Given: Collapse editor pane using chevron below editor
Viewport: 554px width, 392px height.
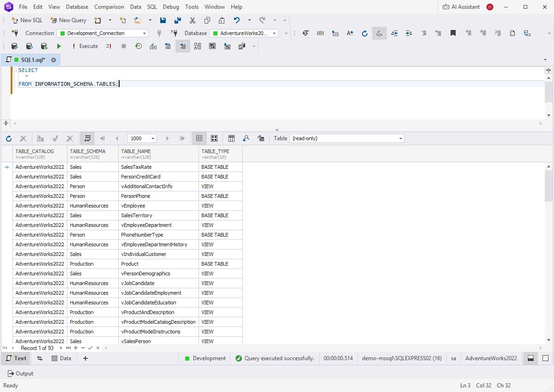Looking at the screenshot, I should 277,130.
